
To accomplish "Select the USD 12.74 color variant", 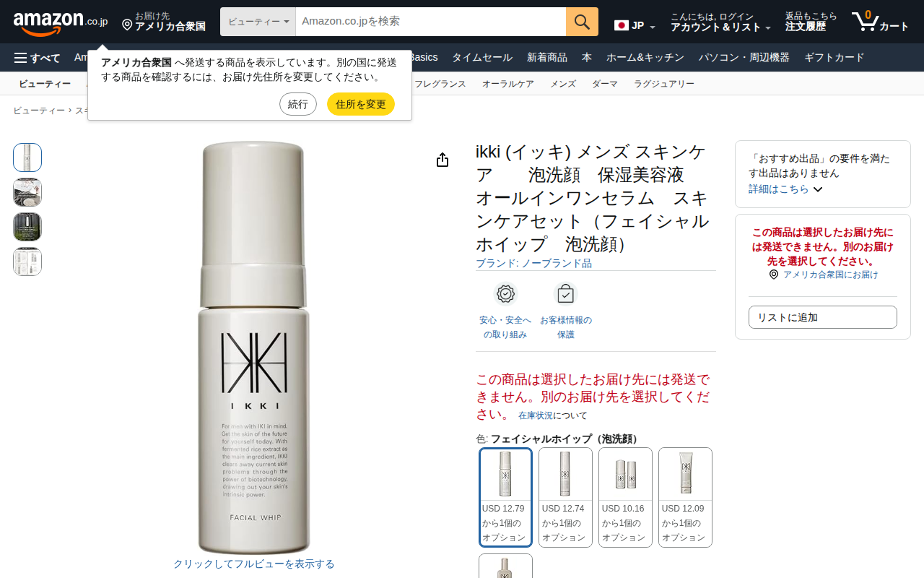I will (x=565, y=497).
